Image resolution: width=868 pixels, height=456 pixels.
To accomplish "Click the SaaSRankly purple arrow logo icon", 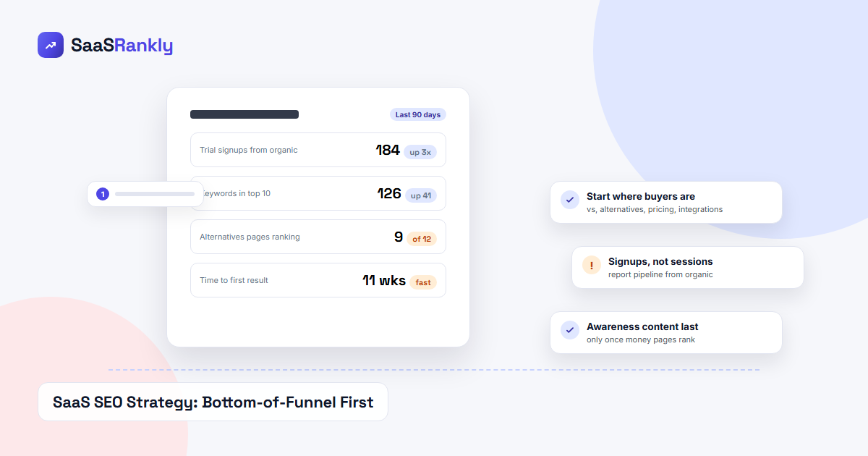I will 51,45.
